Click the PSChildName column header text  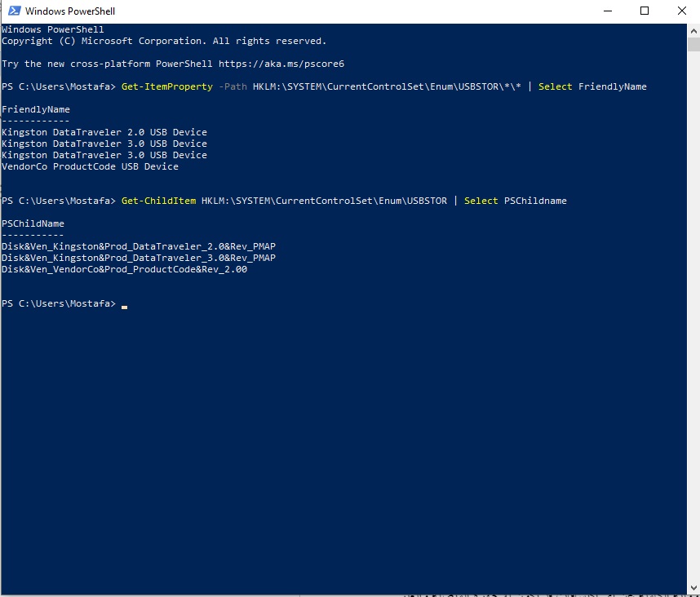pyautogui.click(x=32, y=223)
